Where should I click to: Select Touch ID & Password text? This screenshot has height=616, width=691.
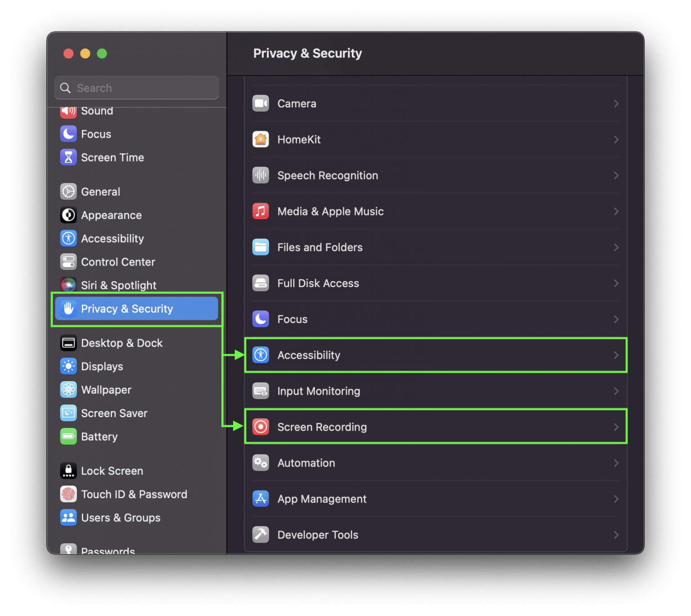134,494
